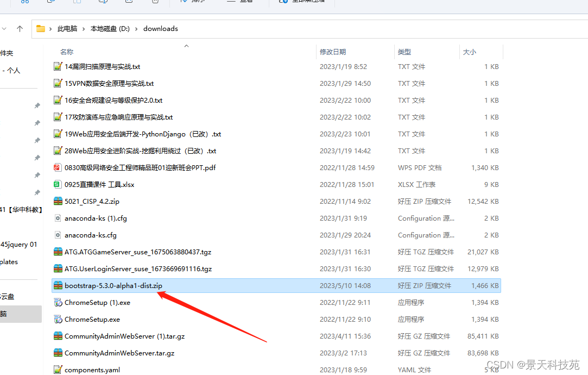The height and width of the screenshot is (375, 588).
Task: Select the icon of 15VPN数据安全原理与实战.txt
Action: click(58, 83)
